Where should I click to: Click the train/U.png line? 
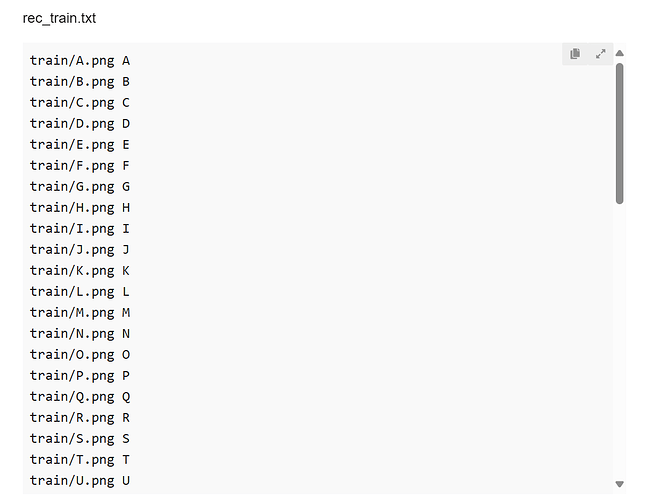[80, 480]
